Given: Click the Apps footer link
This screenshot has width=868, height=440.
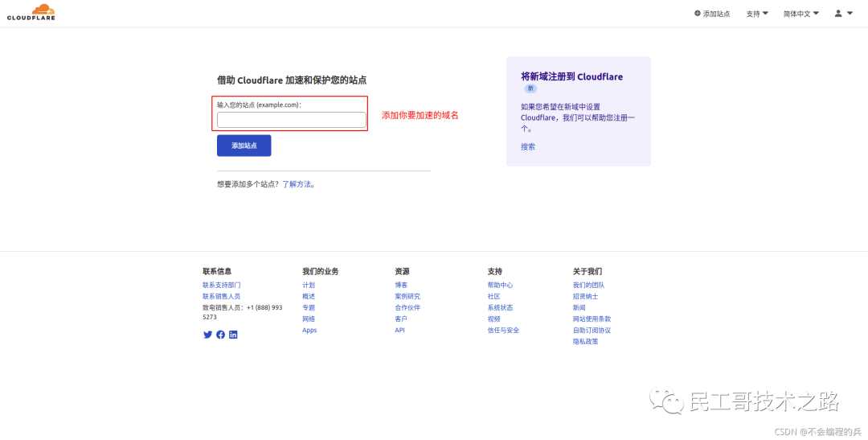Looking at the screenshot, I should (309, 330).
